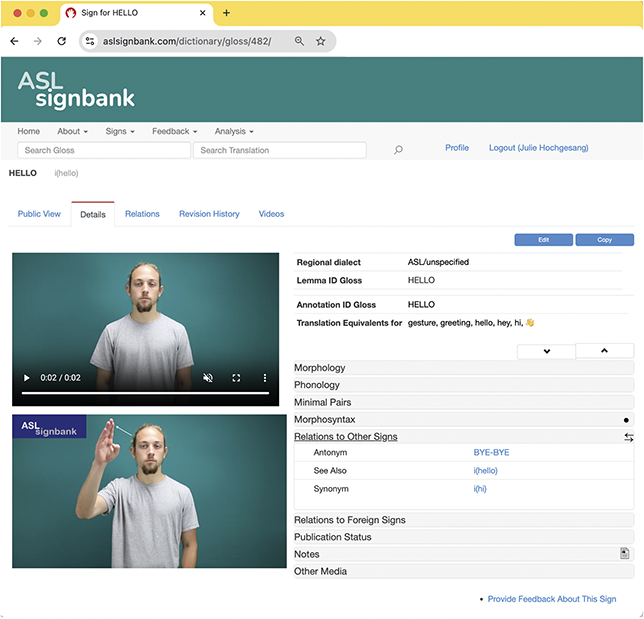The width and height of the screenshot is (644, 619).
Task: Open the Analysis dropdown menu
Action: pyautogui.click(x=234, y=131)
